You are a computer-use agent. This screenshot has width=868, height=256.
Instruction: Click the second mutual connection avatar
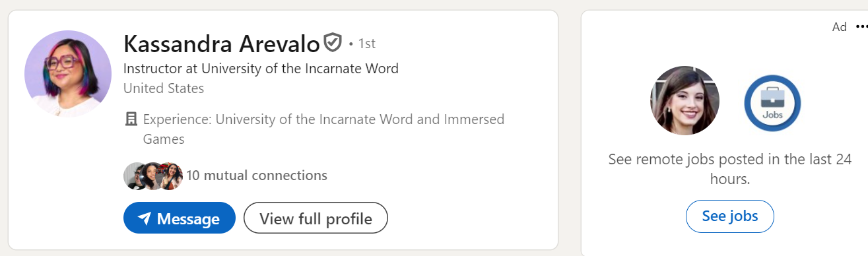[x=153, y=176]
